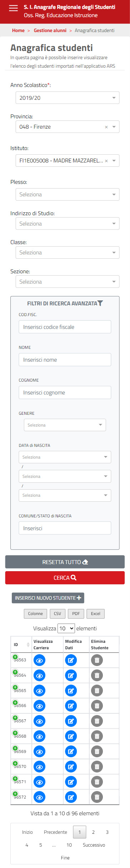Clear the Provincia selection with the x
Image resolution: width=130 pixels, height=868 pixels.
tap(106, 127)
